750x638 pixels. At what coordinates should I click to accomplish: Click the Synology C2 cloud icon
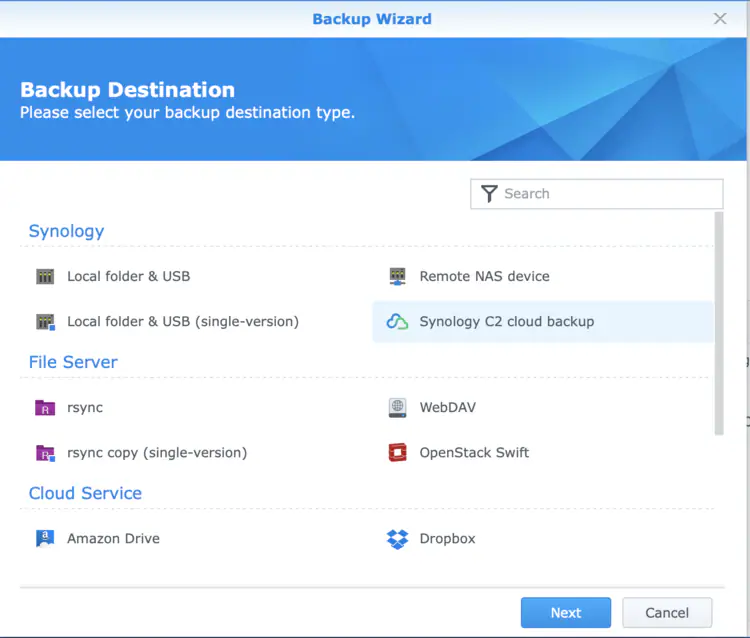click(x=397, y=322)
